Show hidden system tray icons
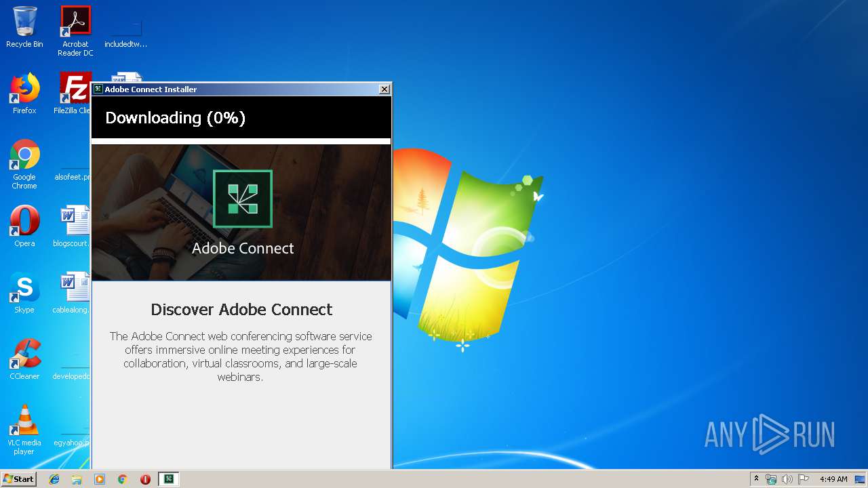 (x=757, y=479)
